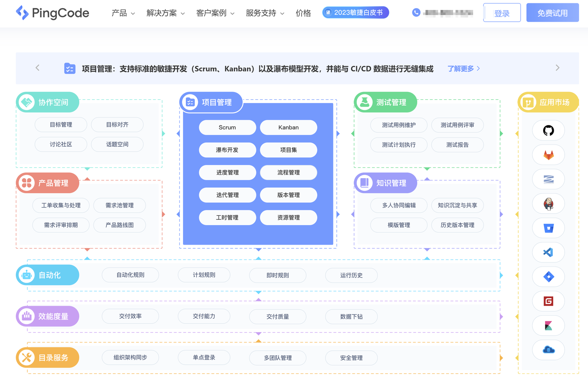Select the GitLab integration icon
The image size is (588, 382).
coord(548,155)
